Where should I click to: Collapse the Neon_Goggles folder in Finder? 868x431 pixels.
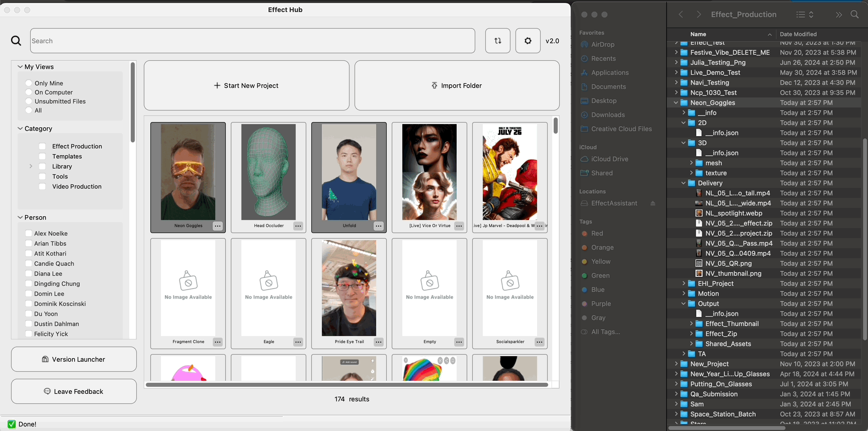(676, 102)
